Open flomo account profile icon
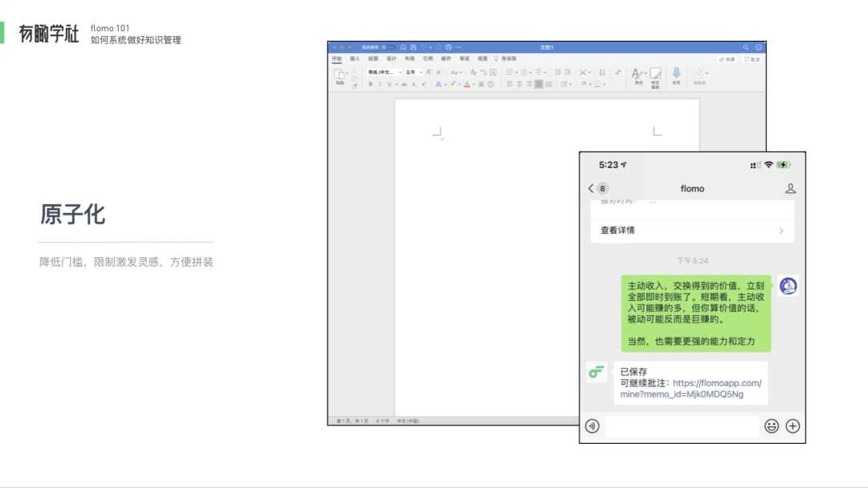The image size is (868, 488). [791, 189]
